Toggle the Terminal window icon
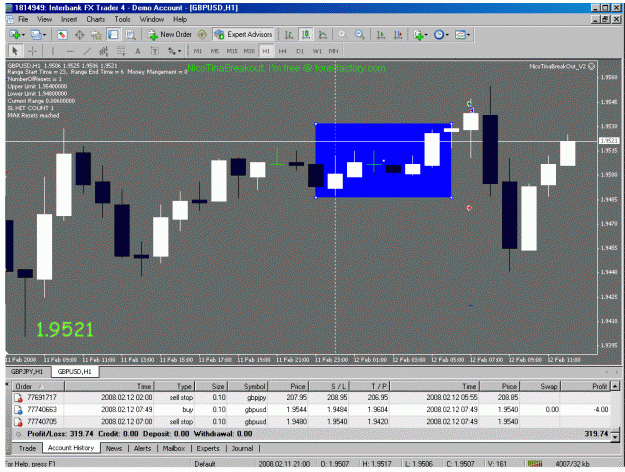This screenshot has width=625, height=472. click(114, 35)
